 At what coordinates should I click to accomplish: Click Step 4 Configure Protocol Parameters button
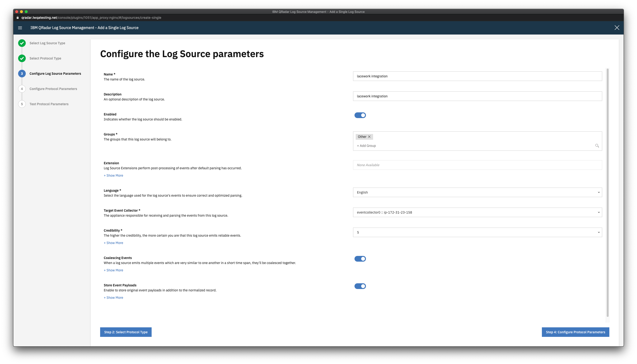coord(575,332)
